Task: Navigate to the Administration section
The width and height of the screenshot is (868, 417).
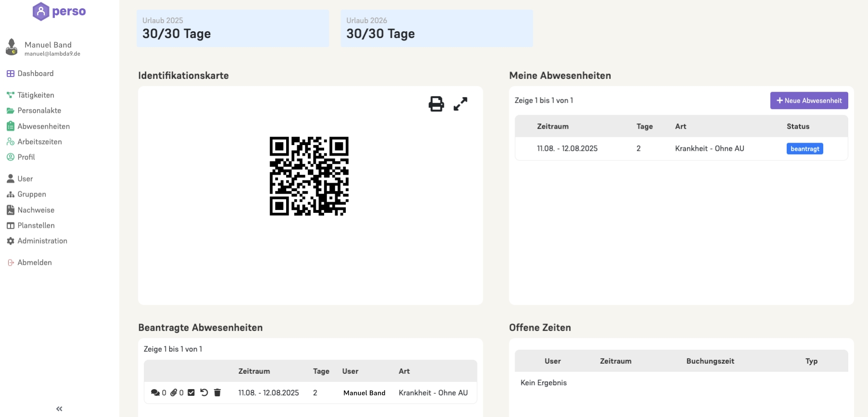Action: pos(42,241)
